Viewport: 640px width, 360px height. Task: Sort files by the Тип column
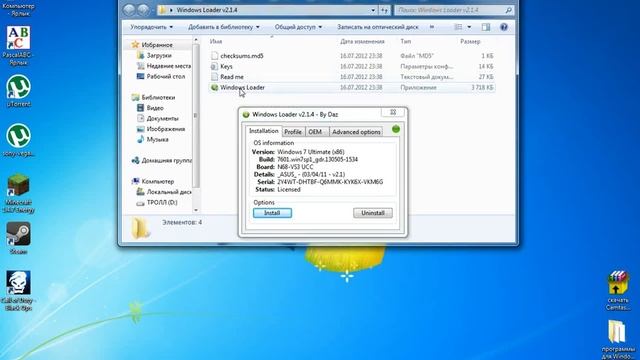pos(405,42)
